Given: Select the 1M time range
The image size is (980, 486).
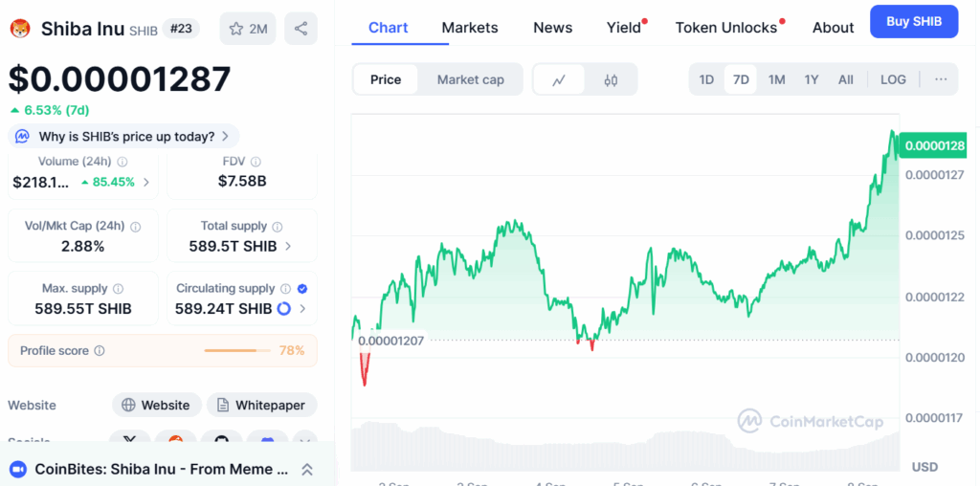Looking at the screenshot, I should 776,79.
